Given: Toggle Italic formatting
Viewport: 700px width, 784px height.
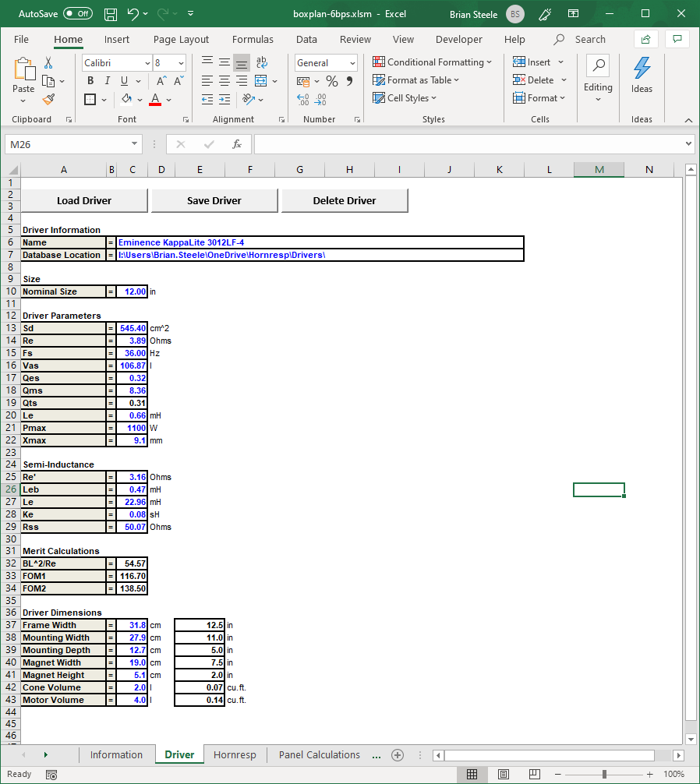Looking at the screenshot, I should (x=107, y=81).
